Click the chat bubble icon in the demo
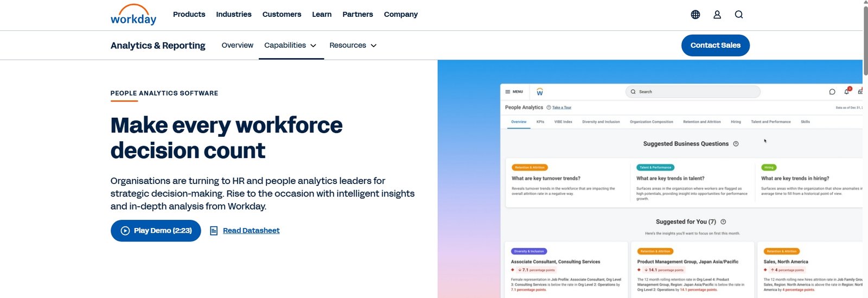This screenshot has width=868, height=298. 832,92
